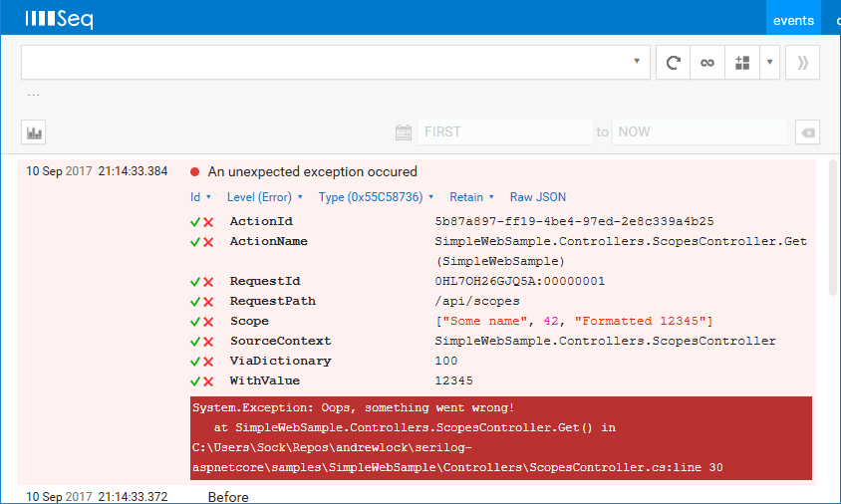
Task: Click the Scope array value
Action: tap(574, 321)
